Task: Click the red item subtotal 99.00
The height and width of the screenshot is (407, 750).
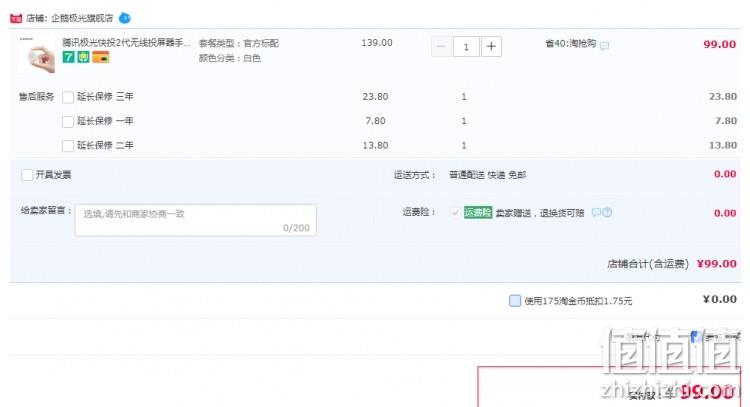Action: click(x=719, y=44)
